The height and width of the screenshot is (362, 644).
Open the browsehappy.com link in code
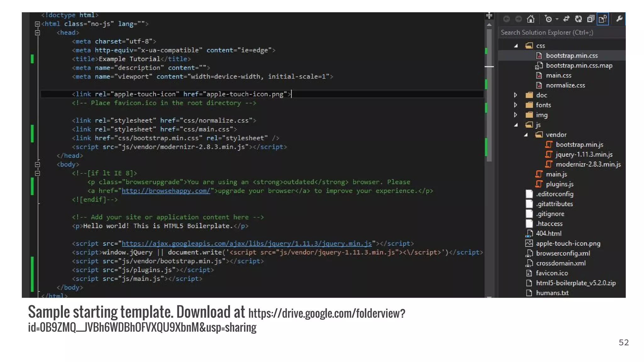pos(166,191)
